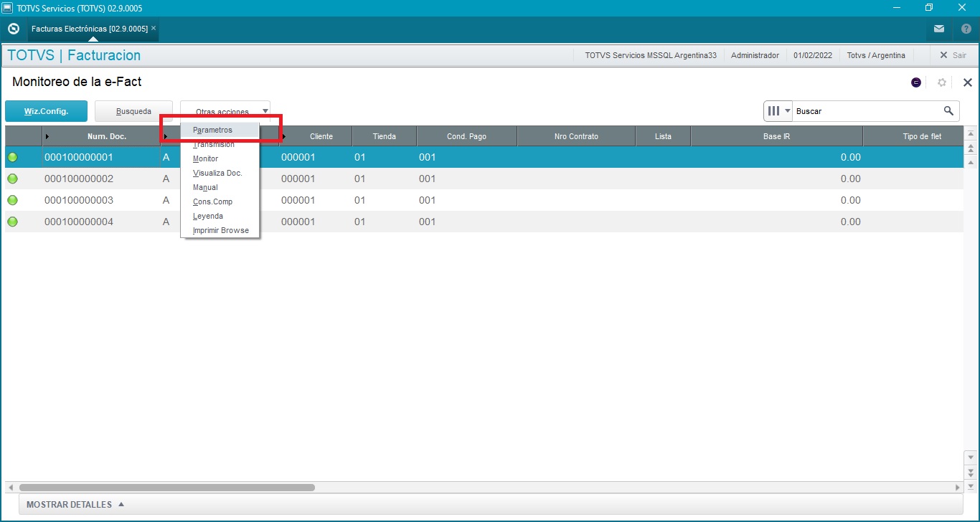This screenshot has height=522, width=980.
Task: Open the Otras acciones dropdown
Action: pos(225,111)
